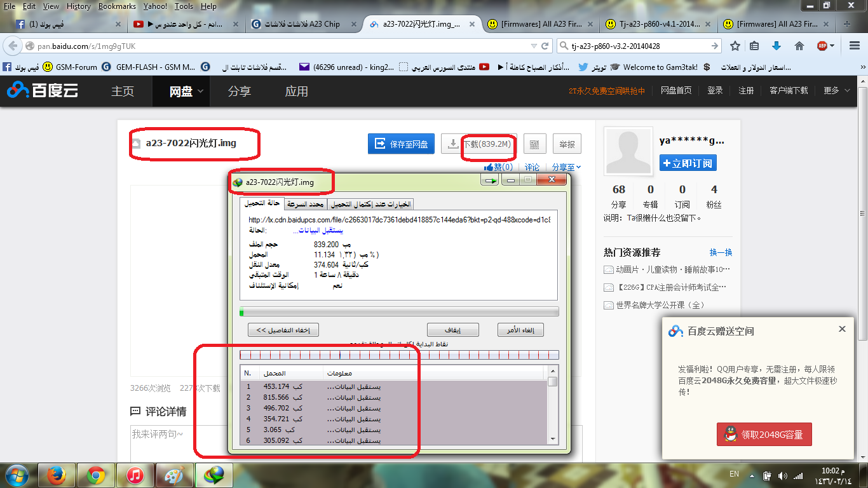The image size is (868, 488).
Task: Open new tab with plus icon
Action: (847, 24)
